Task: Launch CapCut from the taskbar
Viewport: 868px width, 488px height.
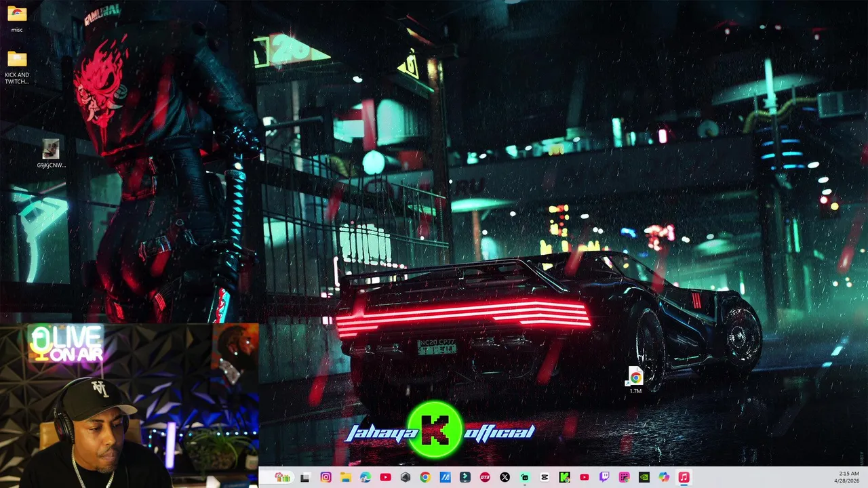Action: pos(545,477)
